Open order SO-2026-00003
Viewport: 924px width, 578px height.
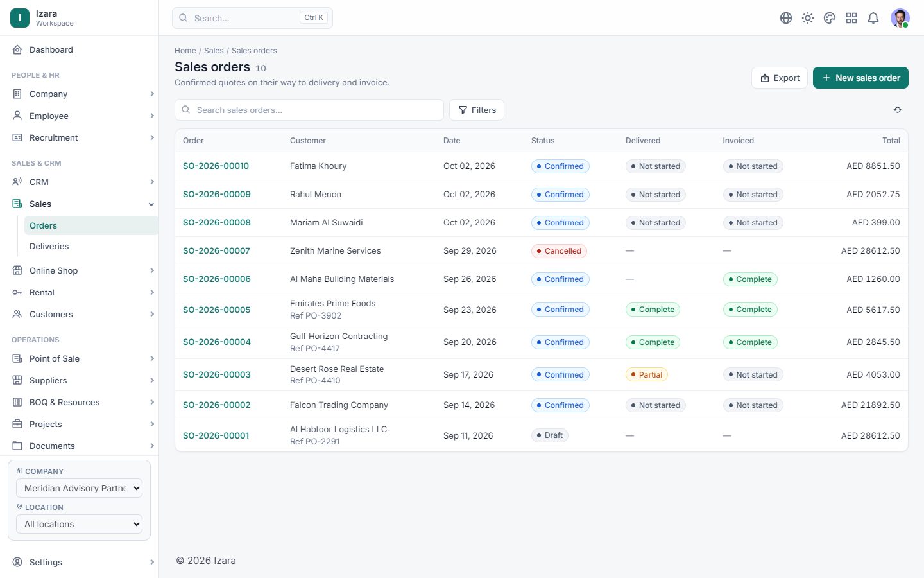(217, 374)
